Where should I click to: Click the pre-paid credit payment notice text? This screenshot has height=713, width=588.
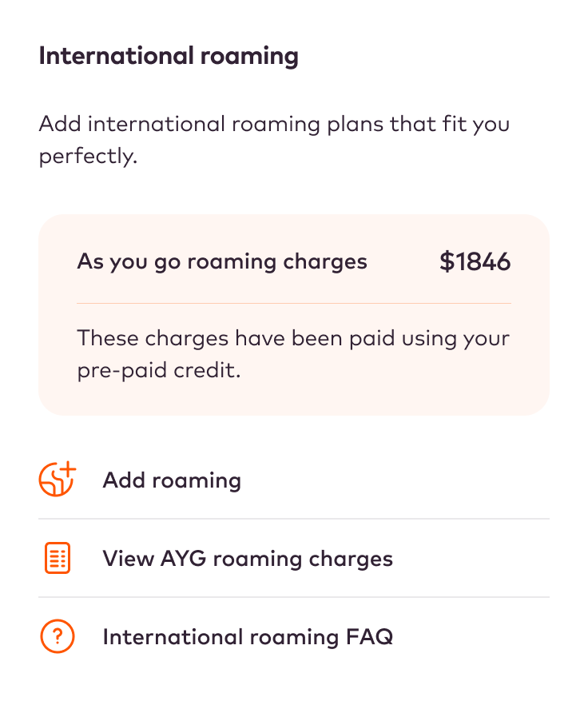click(293, 354)
